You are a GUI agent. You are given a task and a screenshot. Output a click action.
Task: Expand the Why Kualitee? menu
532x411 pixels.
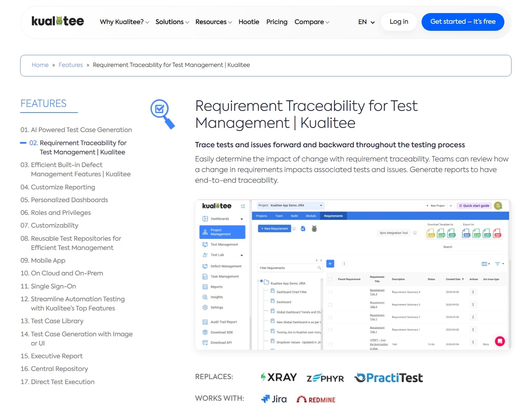coord(125,22)
